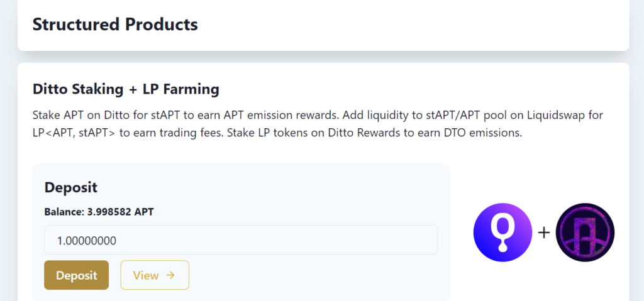Click the Deposit section heading

(70, 187)
